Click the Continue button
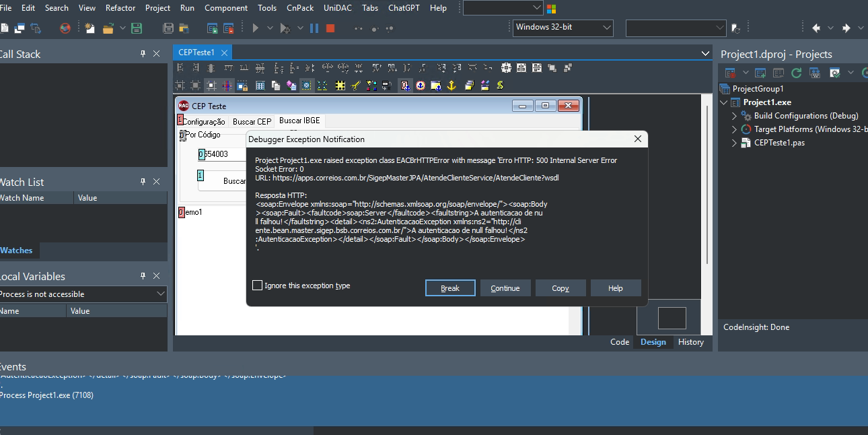The width and height of the screenshot is (868, 435). [505, 288]
